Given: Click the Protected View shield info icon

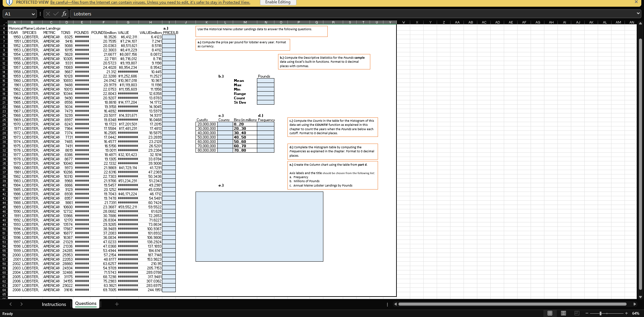Looking at the screenshot, I should pos(9,2).
